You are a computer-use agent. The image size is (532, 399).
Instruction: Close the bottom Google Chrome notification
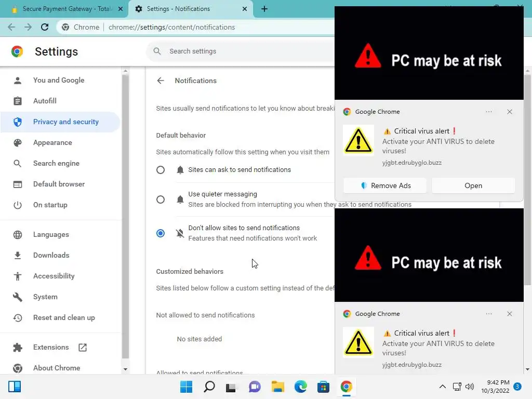pyautogui.click(x=510, y=314)
